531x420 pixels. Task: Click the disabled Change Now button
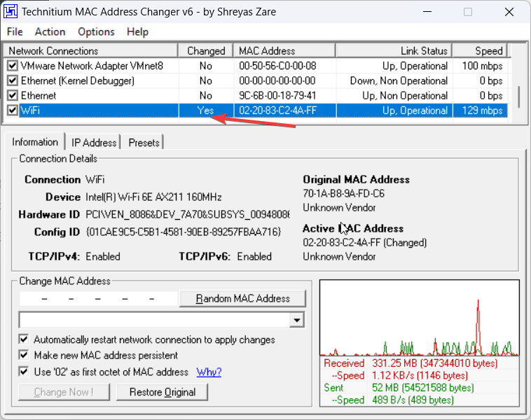tap(64, 392)
